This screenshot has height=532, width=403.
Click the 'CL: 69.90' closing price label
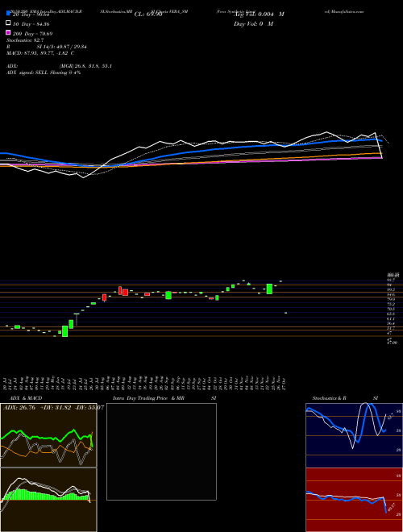[148, 15]
